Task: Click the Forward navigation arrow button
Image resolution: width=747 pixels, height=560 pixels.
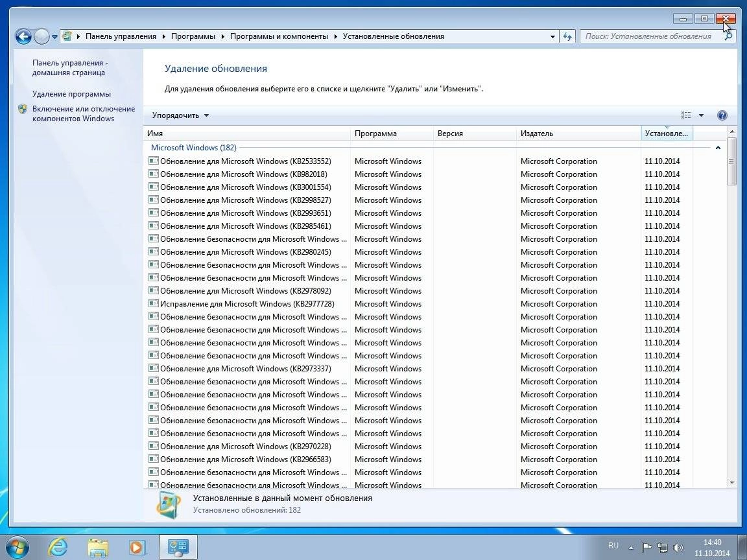Action: click(42, 36)
